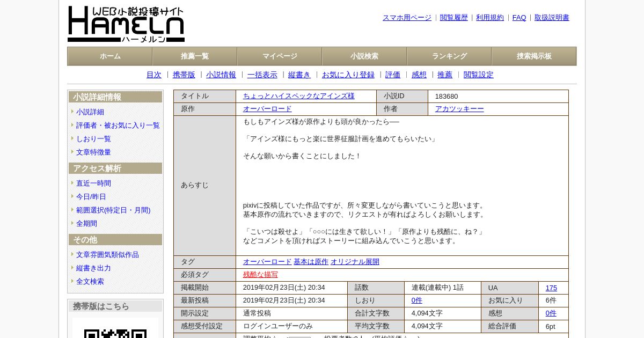Open 小説詳細 in the sidebar
The height and width of the screenshot is (338, 644).
[x=90, y=112]
